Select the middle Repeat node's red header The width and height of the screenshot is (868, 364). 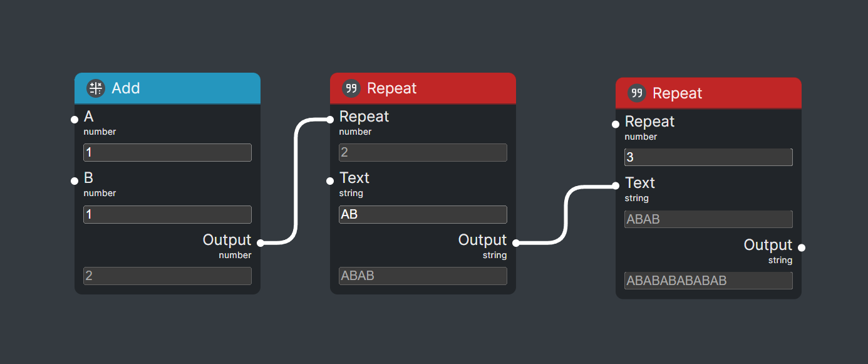(x=451, y=88)
